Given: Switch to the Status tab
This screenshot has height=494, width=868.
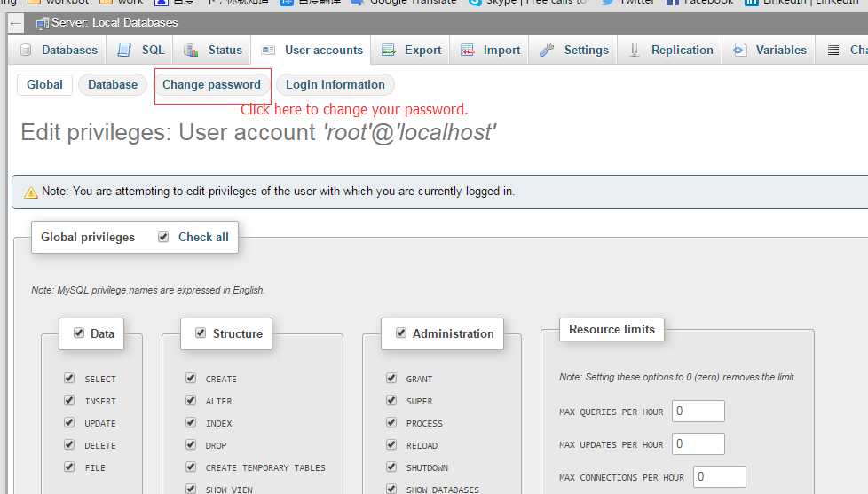Looking at the screenshot, I should (x=213, y=51).
